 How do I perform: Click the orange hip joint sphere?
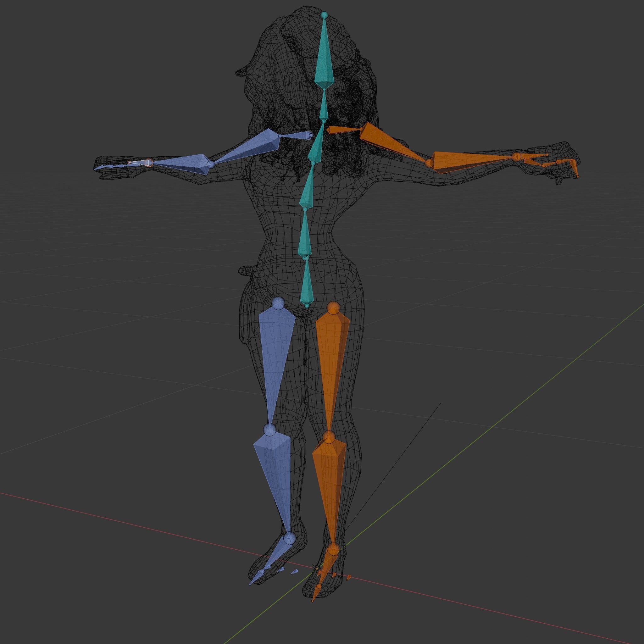(333, 308)
